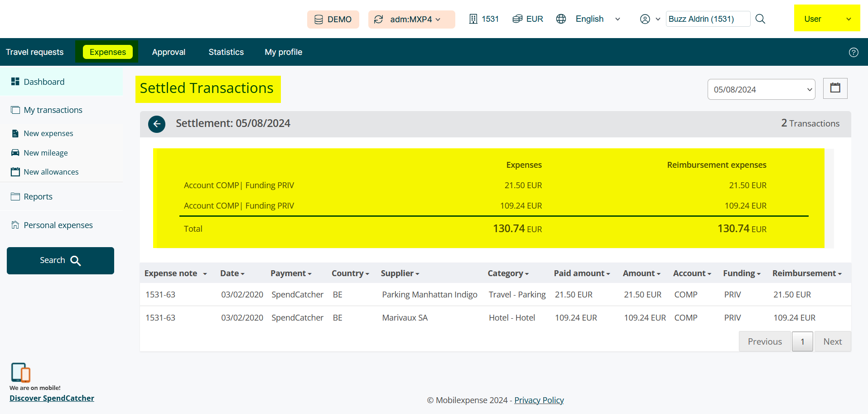Screen dimensions: 868x414
Task: Open the adm:MXP4 environment dropdown
Action: [411, 19]
